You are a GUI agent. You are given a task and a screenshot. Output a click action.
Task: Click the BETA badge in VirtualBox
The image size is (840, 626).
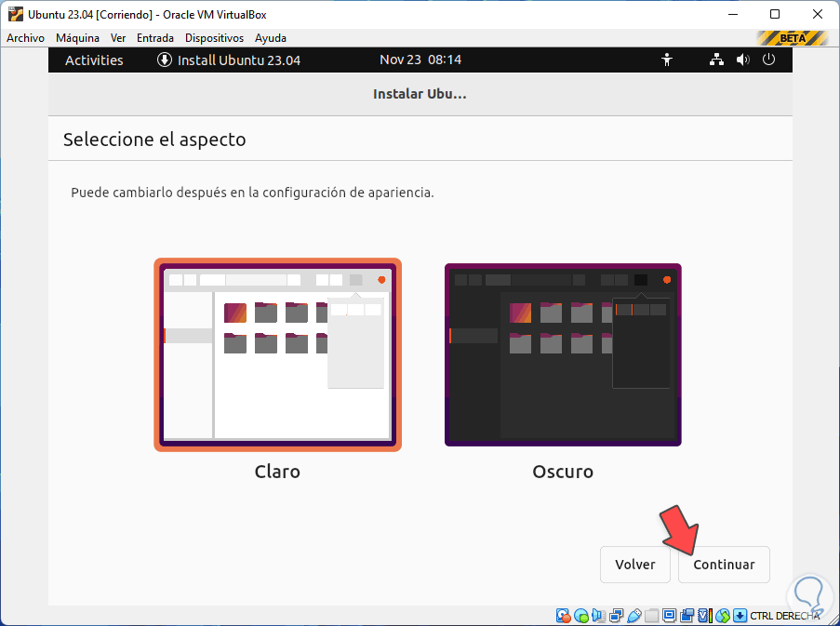793,38
